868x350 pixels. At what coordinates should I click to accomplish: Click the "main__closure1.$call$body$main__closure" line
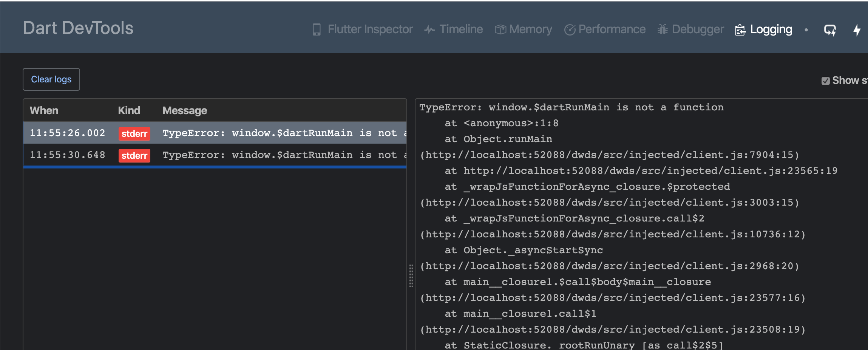(578, 282)
